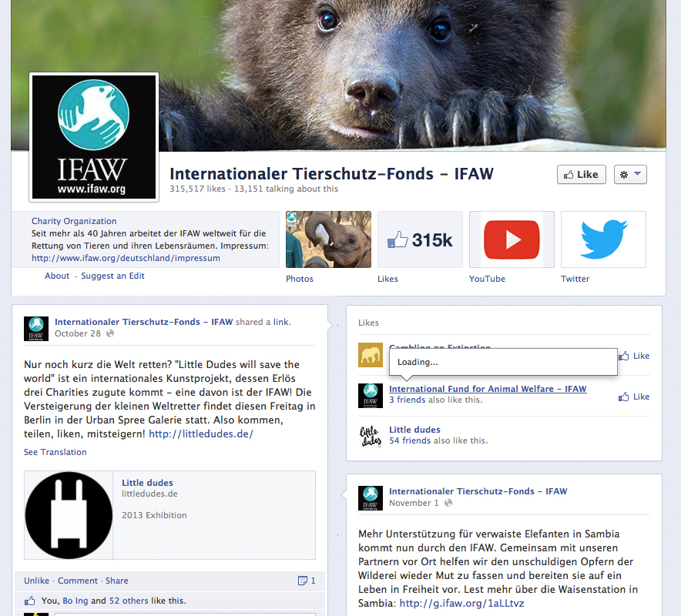The height and width of the screenshot is (616, 681).
Task: Like the Internationaler Tierschutz-Fonds page
Action: [x=581, y=175]
